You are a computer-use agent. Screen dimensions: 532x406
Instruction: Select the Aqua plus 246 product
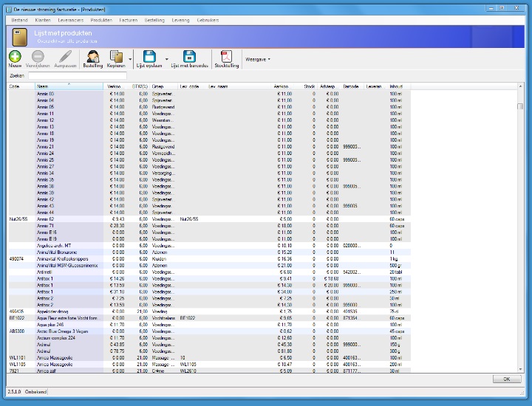209,325
